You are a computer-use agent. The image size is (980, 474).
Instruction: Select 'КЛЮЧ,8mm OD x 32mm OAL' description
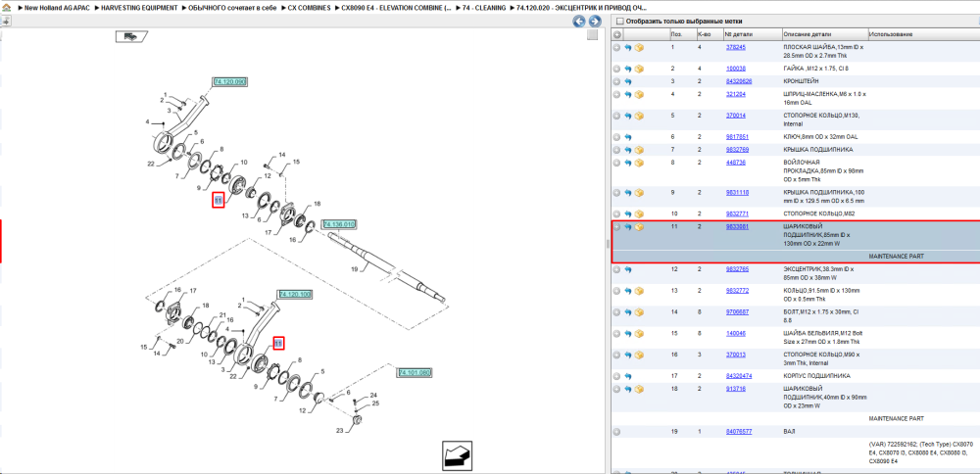pos(820,137)
